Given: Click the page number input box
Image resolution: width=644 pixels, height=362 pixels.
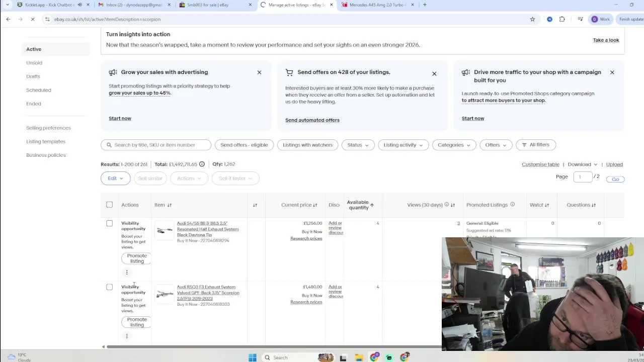Looking at the screenshot, I should [x=583, y=177].
